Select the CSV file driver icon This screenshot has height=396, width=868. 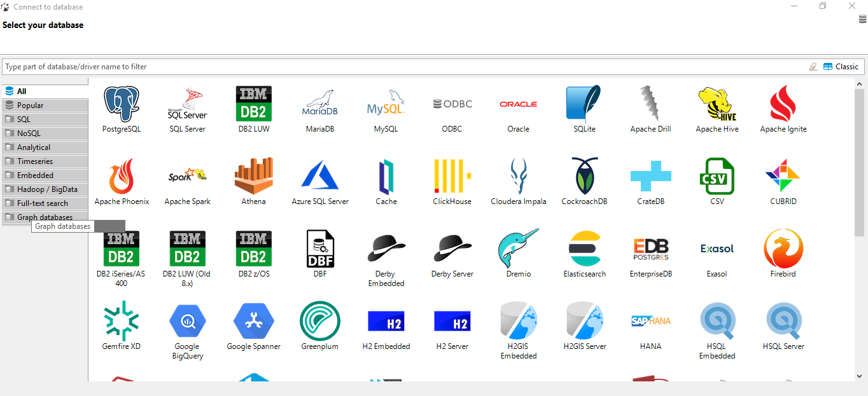point(717,177)
